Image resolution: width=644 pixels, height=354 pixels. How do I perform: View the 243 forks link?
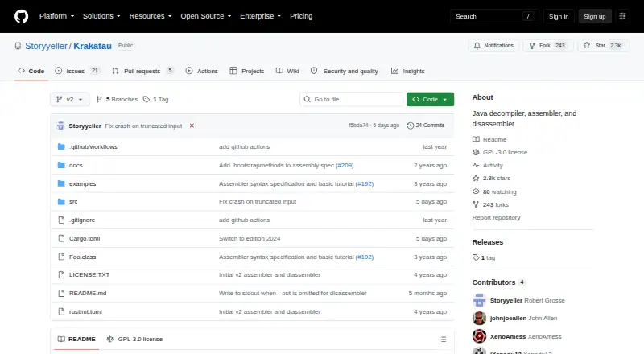coord(491,204)
